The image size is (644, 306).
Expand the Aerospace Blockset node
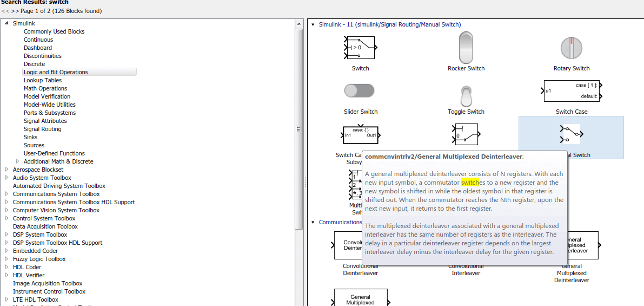[7, 170]
